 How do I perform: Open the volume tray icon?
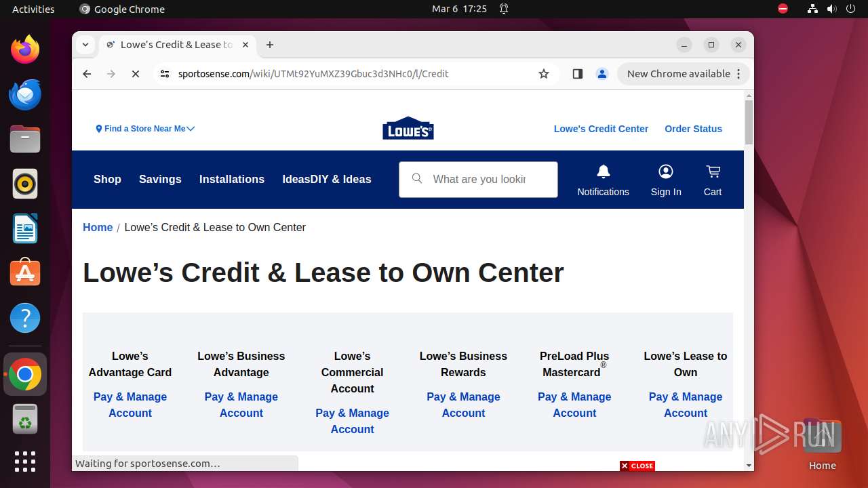832,9
